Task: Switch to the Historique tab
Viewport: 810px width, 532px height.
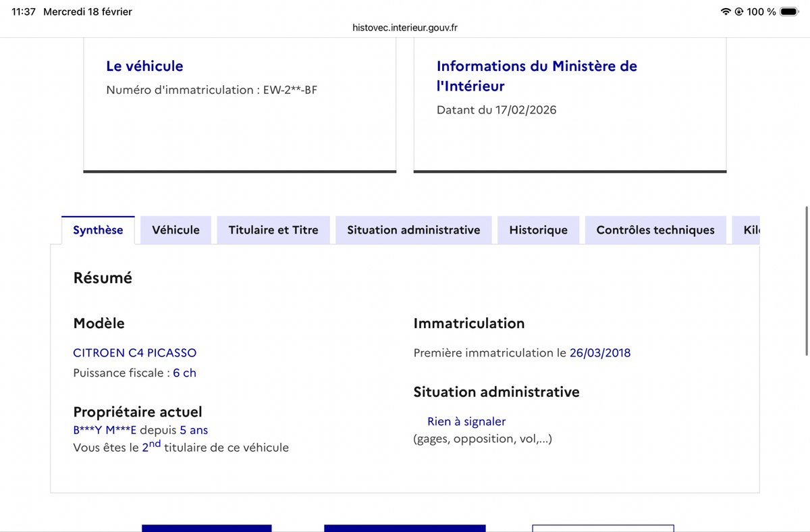Action: (539, 230)
